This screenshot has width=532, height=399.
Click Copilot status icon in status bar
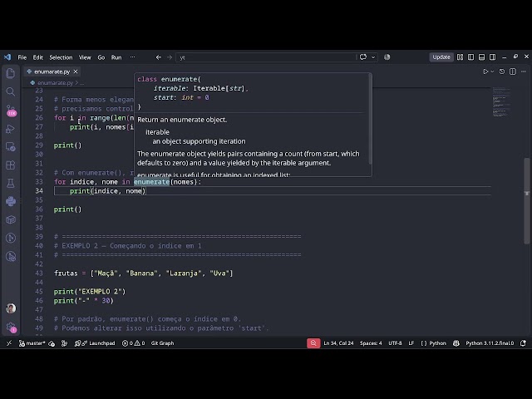click(456, 343)
